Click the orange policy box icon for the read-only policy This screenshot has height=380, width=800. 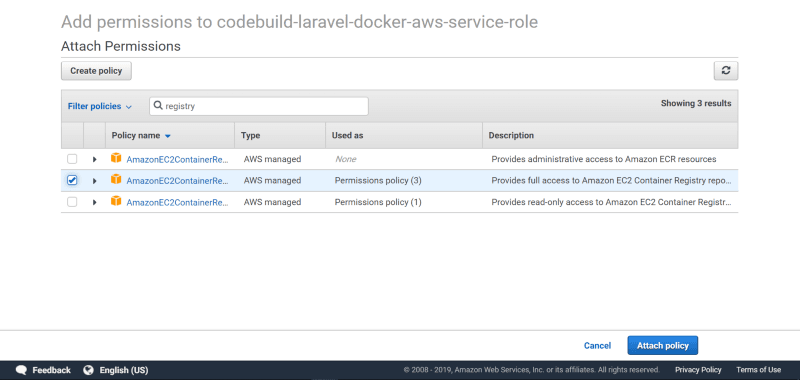pyautogui.click(x=116, y=201)
